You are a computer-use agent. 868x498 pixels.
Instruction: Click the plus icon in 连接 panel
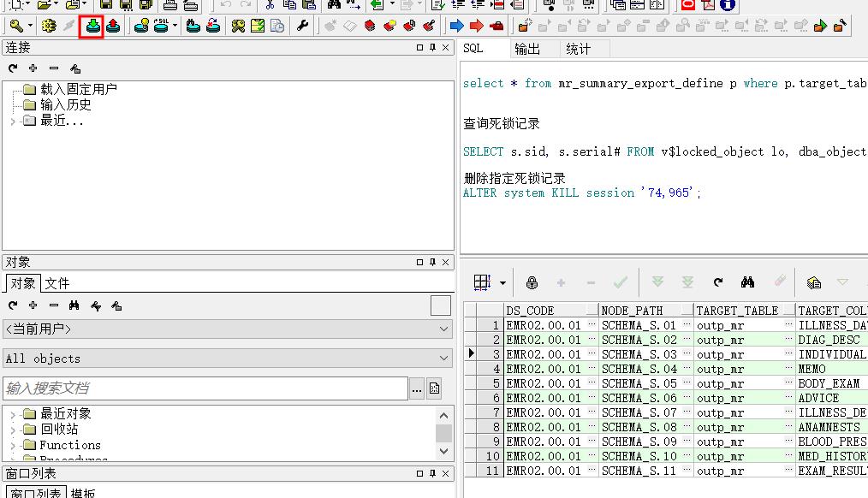coord(33,68)
